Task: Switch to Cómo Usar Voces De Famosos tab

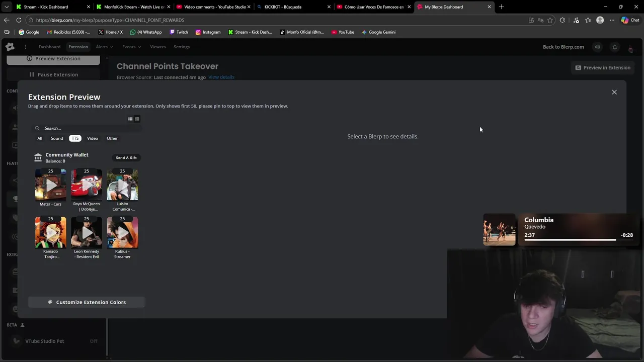Action: tap(373, 7)
